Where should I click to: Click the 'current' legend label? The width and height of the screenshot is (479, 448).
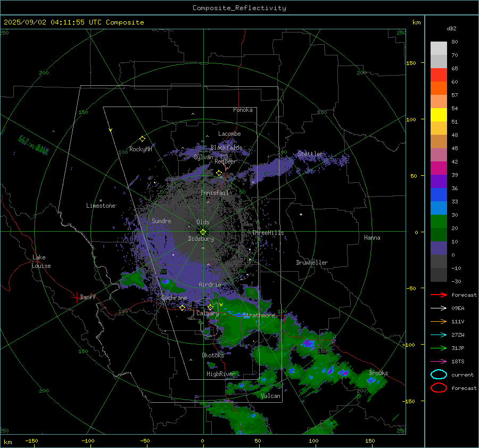point(463,374)
